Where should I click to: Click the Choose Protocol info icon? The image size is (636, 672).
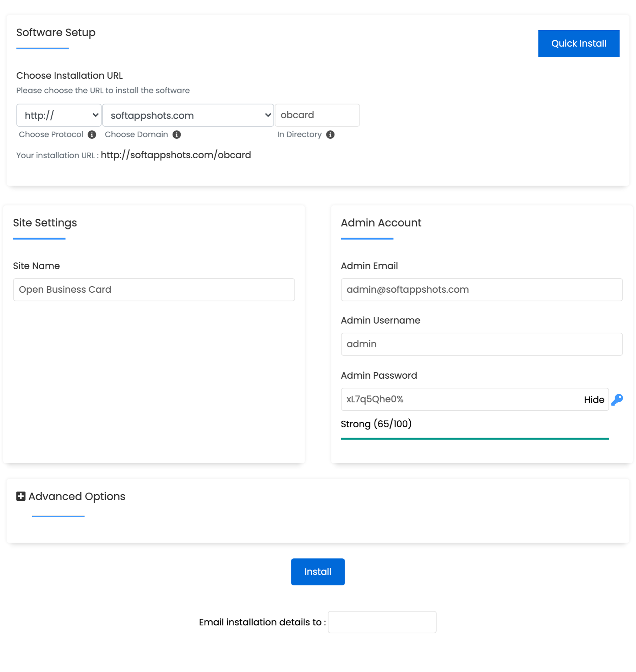click(x=92, y=134)
